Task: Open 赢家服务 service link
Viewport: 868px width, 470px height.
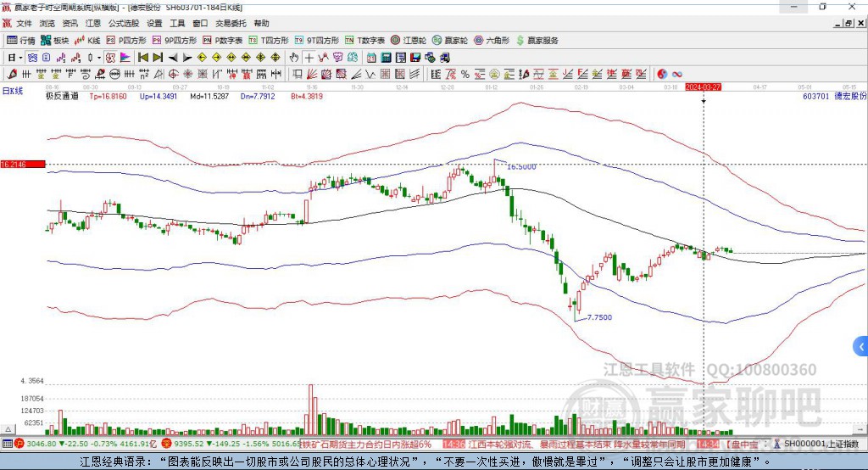Action: coord(537,41)
